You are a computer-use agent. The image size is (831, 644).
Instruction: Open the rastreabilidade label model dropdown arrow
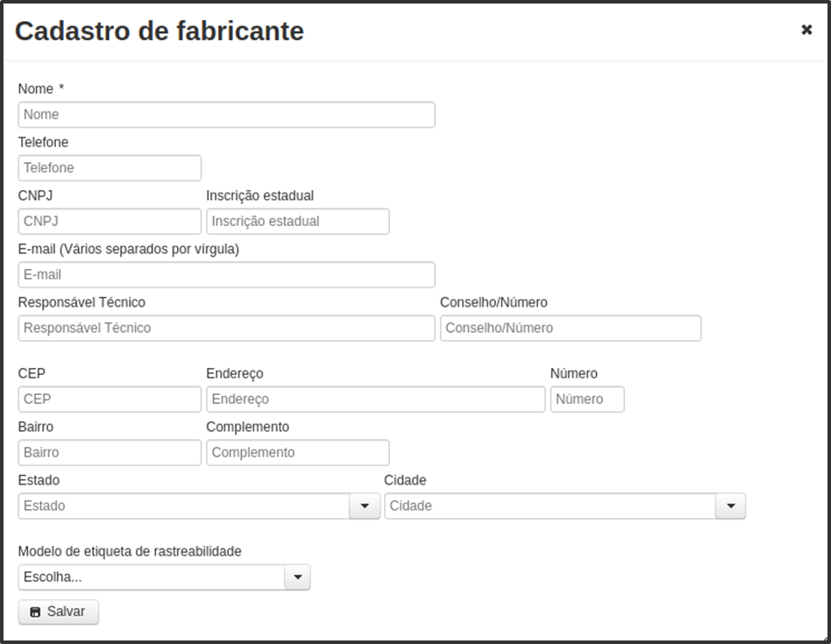[x=297, y=577]
